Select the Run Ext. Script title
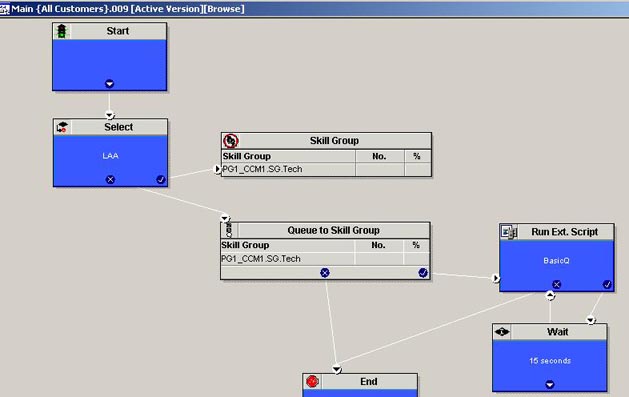 tap(564, 232)
